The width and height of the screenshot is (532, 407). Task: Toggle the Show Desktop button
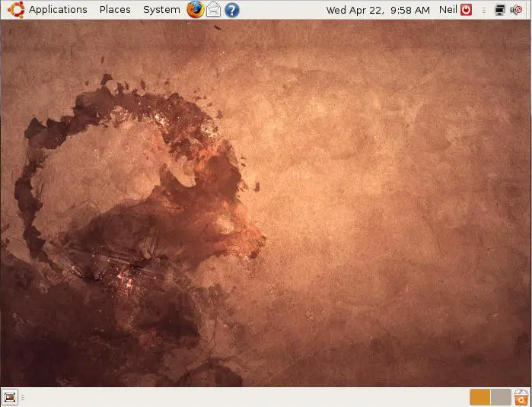[10, 396]
